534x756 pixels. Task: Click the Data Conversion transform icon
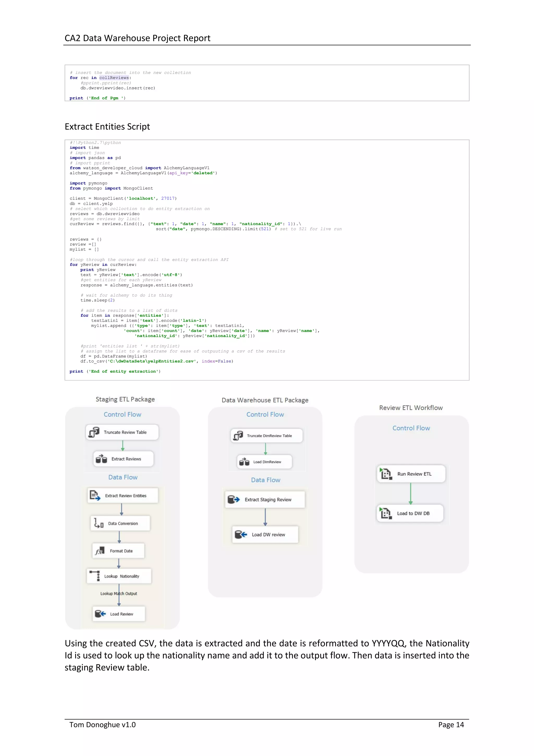(99, 523)
